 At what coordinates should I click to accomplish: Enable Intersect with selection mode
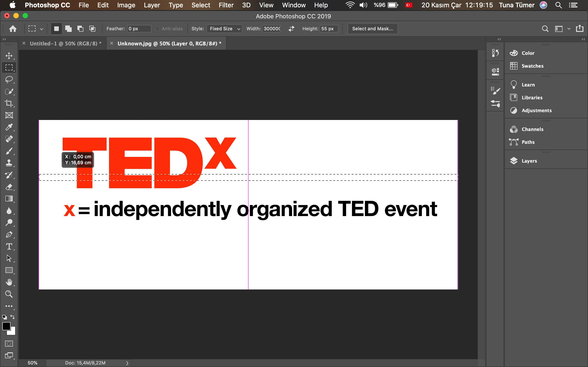click(x=92, y=29)
